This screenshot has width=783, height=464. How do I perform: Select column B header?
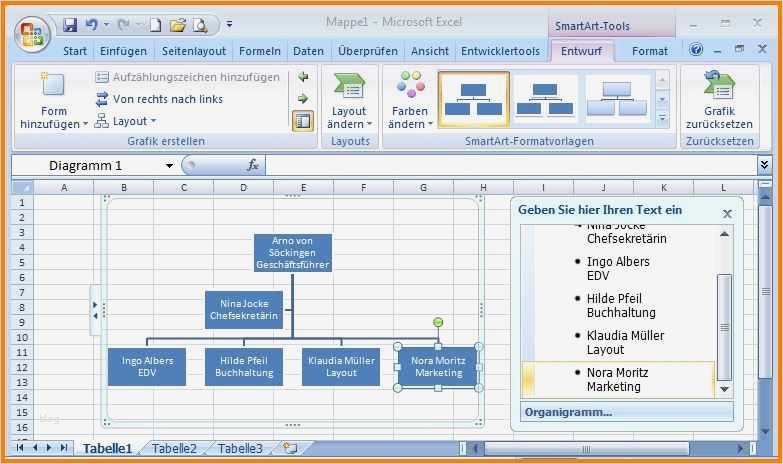[x=124, y=188]
